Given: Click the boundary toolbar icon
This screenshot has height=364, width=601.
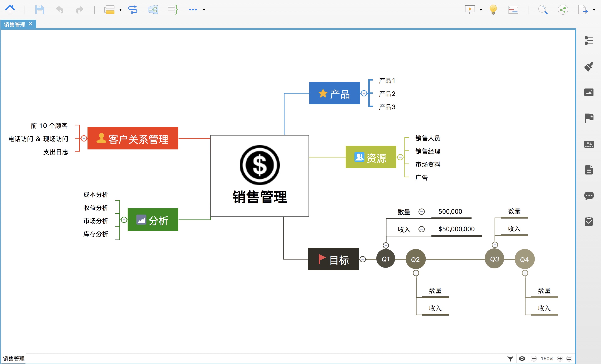Looking at the screenshot, I should click(153, 10).
